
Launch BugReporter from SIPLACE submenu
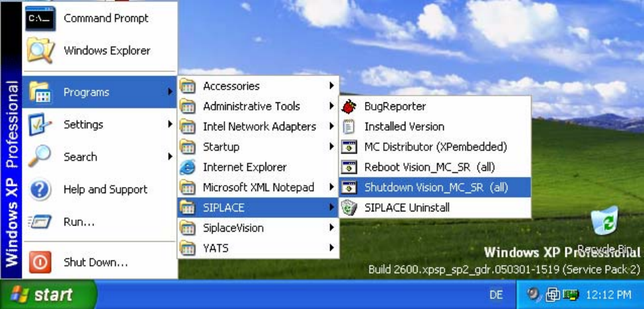[x=435, y=106]
